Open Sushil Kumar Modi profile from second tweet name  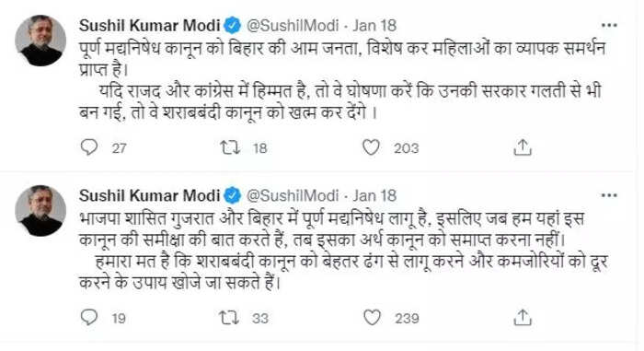click(x=149, y=195)
